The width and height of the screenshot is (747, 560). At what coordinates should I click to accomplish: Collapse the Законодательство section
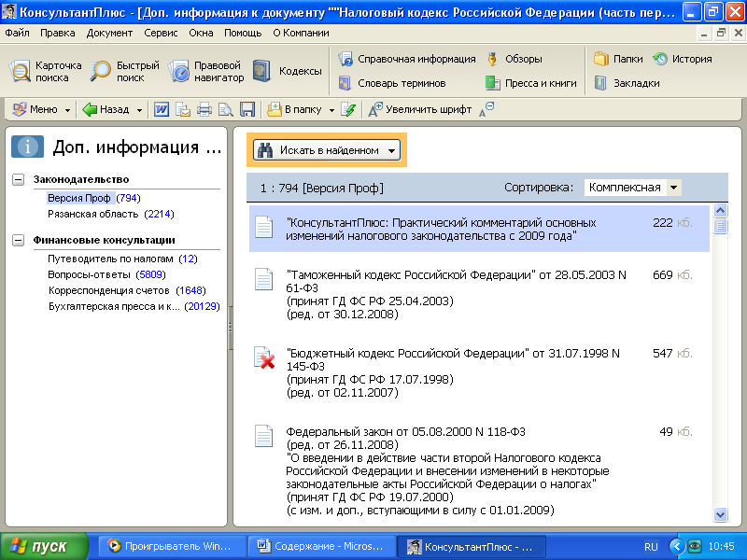18,179
